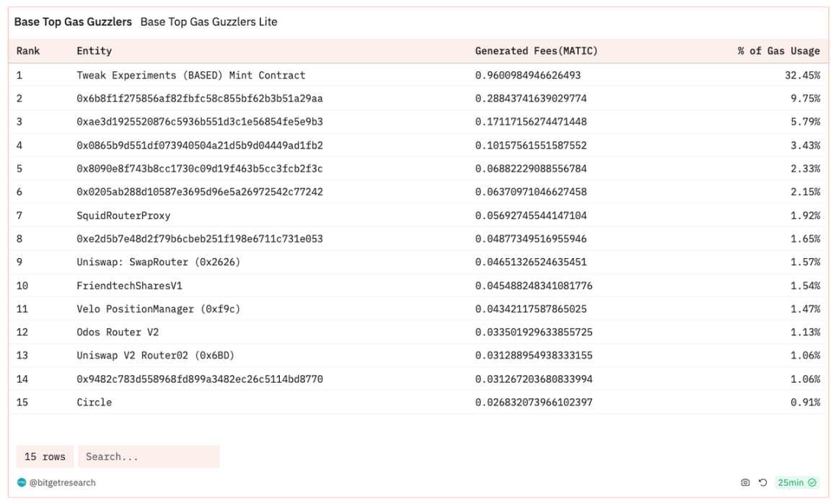
Task: Sort by the Entity column header
Action: pos(94,51)
